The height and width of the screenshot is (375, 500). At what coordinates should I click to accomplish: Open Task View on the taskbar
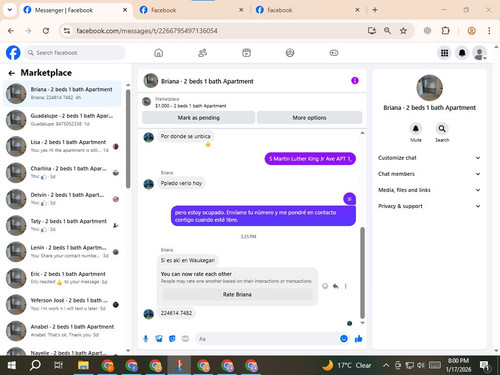click(x=58, y=365)
